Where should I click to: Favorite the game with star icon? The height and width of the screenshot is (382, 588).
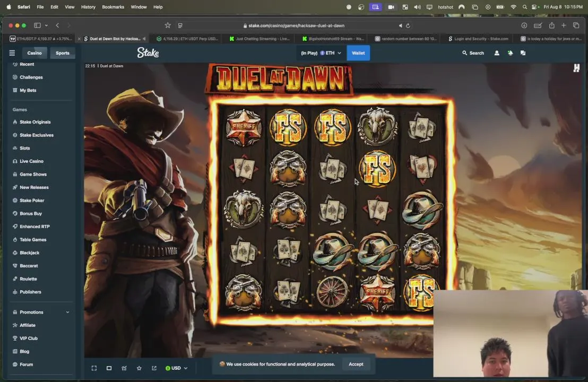[139, 368]
